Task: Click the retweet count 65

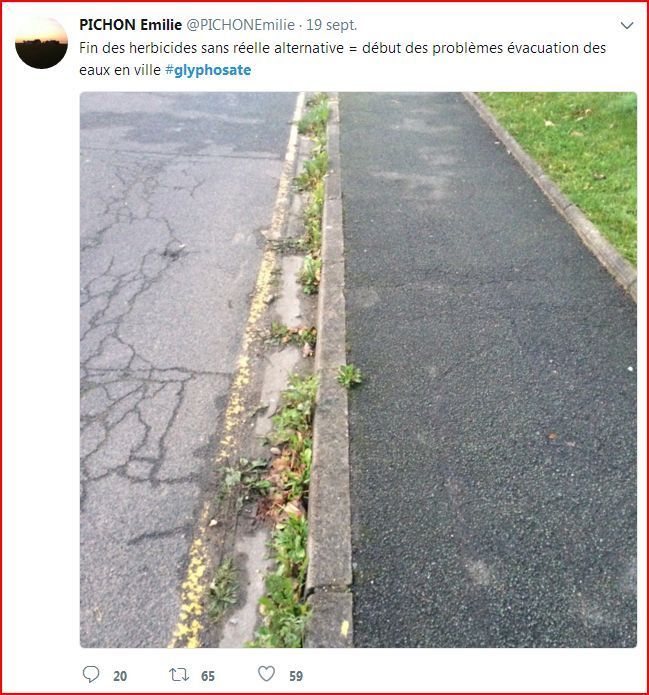Action: pos(208,676)
